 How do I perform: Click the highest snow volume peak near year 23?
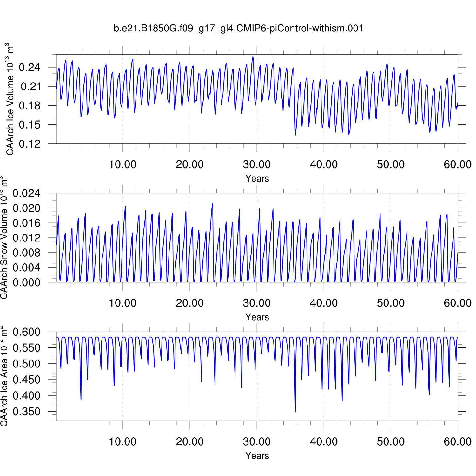[213, 204]
